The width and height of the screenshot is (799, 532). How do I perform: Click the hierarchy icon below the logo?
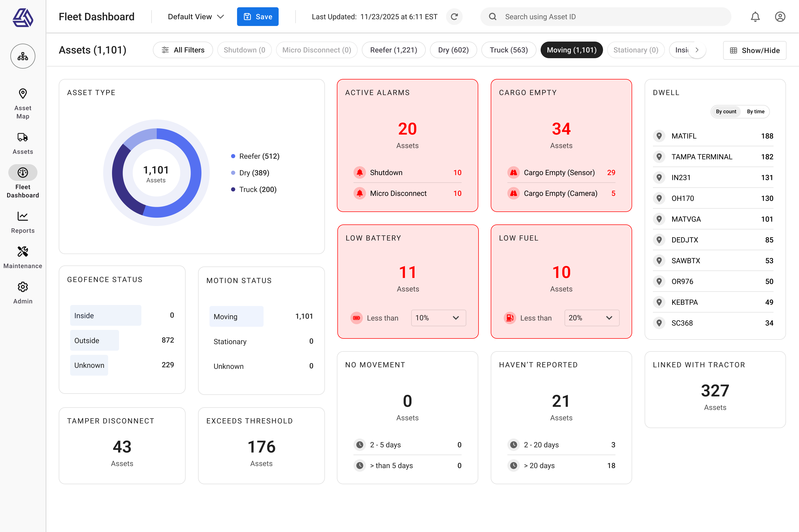click(22, 56)
